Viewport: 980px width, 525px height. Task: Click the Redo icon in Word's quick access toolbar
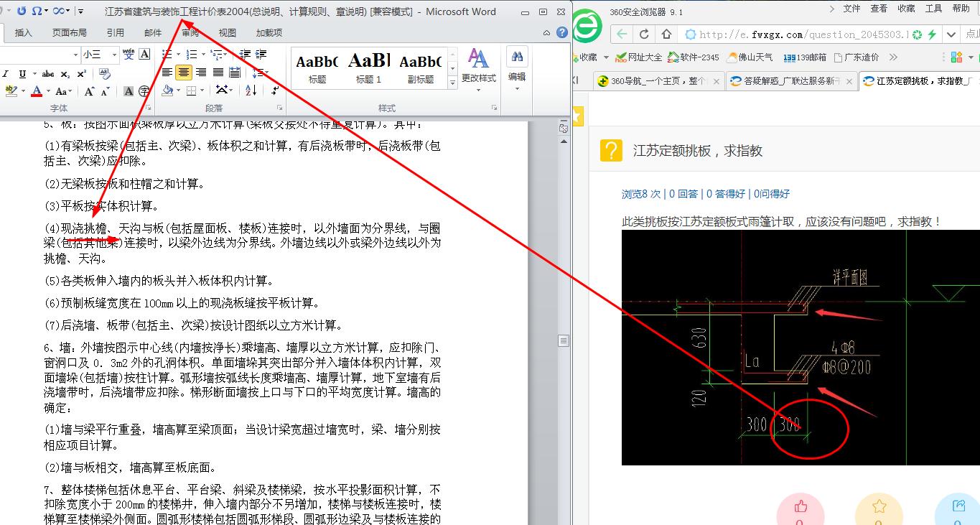tap(22, 11)
